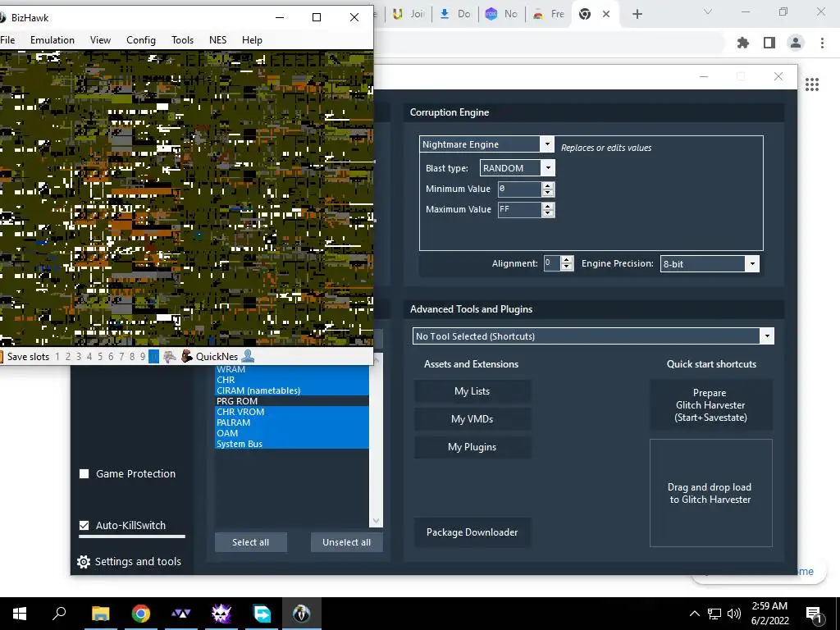This screenshot has height=630, width=840.
Task: Click the Unselect all button
Action: click(347, 542)
